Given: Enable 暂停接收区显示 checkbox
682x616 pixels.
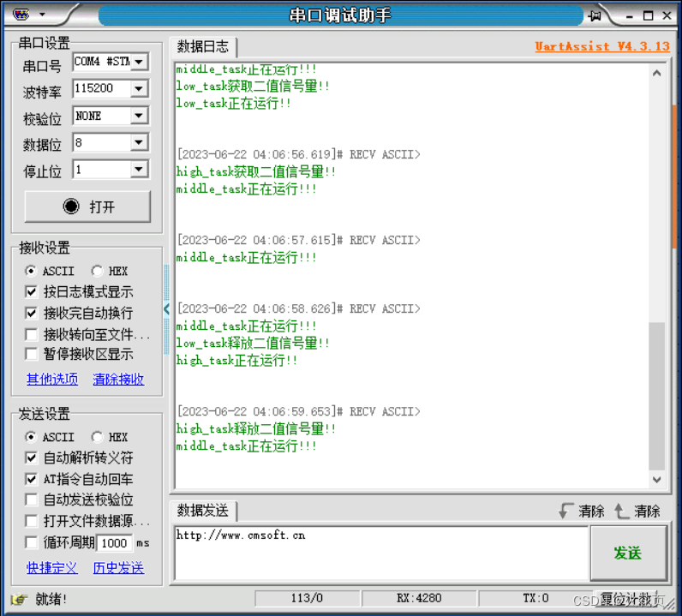Looking at the screenshot, I should pyautogui.click(x=31, y=354).
